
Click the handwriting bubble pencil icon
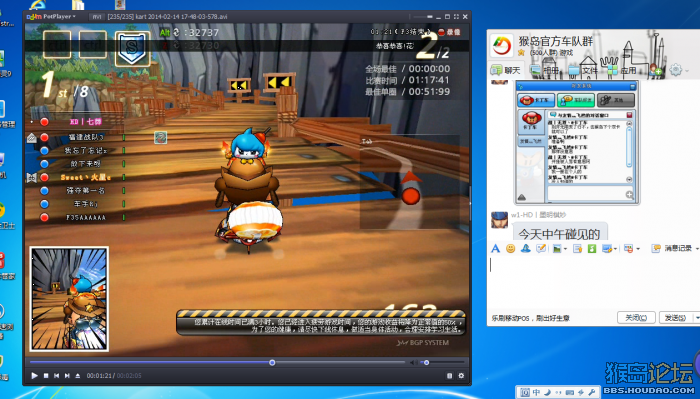tap(541, 248)
